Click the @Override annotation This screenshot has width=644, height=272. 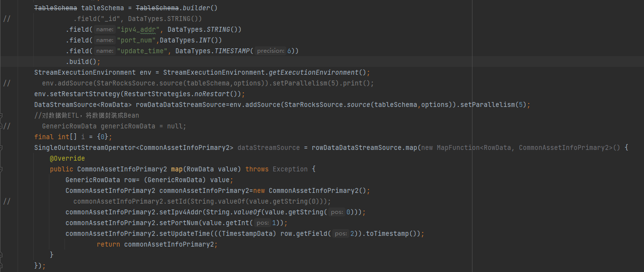67,159
